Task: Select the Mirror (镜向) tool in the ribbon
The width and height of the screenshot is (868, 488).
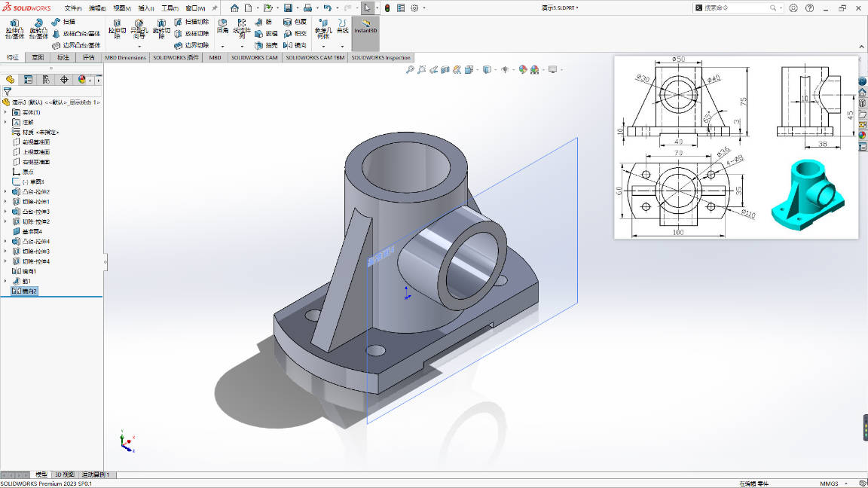Action: pos(295,45)
